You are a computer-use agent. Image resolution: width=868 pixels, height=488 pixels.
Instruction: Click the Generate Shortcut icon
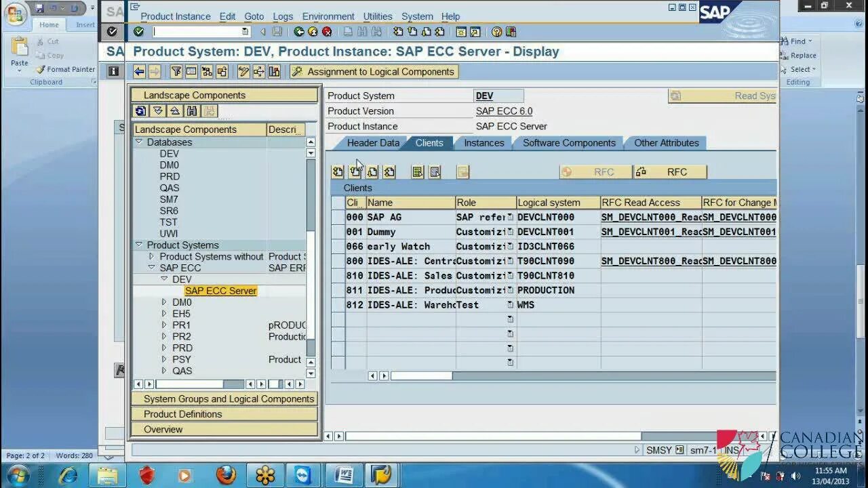click(x=475, y=32)
